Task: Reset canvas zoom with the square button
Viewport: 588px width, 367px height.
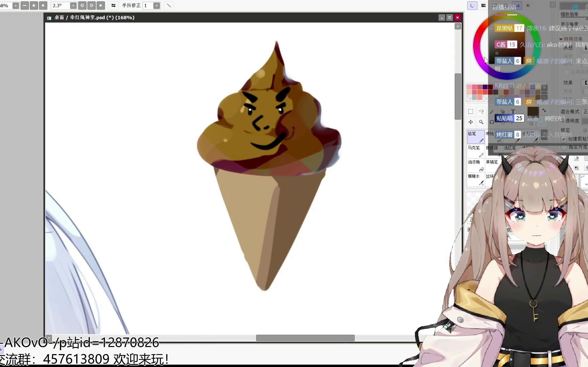Action: coord(43,5)
